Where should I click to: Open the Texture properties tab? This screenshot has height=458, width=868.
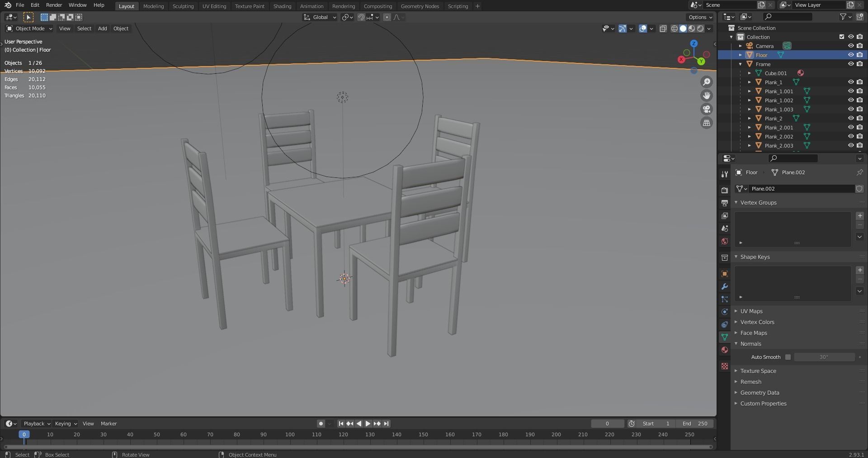725,366
